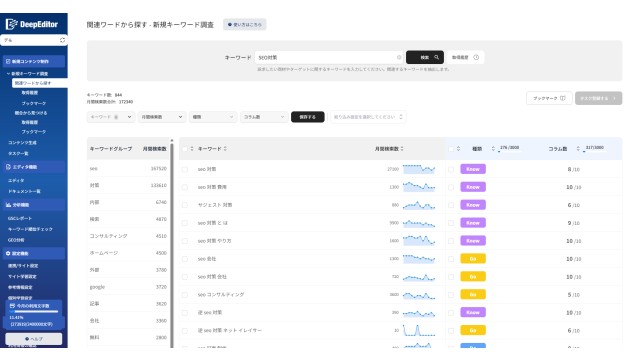Click the Know badge for seo 対策 やり方
The height and width of the screenshot is (360, 640).
click(473, 241)
